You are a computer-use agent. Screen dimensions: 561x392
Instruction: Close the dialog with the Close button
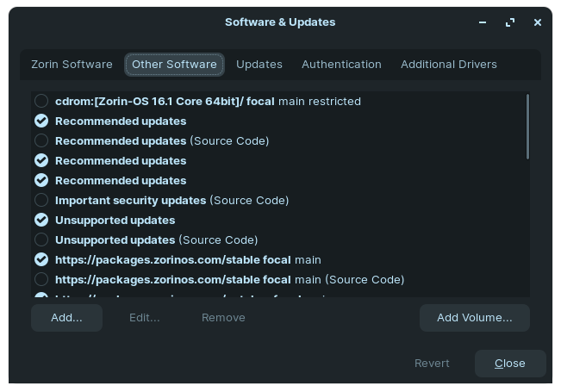(x=510, y=364)
